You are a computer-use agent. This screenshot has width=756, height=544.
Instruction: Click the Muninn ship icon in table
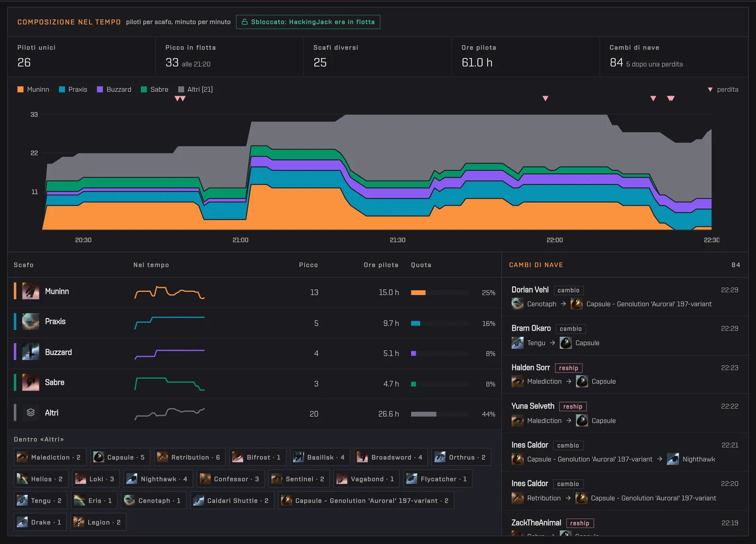tap(31, 291)
